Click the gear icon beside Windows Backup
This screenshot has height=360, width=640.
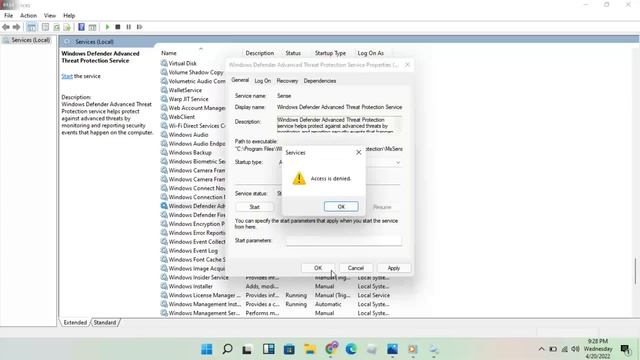164,152
